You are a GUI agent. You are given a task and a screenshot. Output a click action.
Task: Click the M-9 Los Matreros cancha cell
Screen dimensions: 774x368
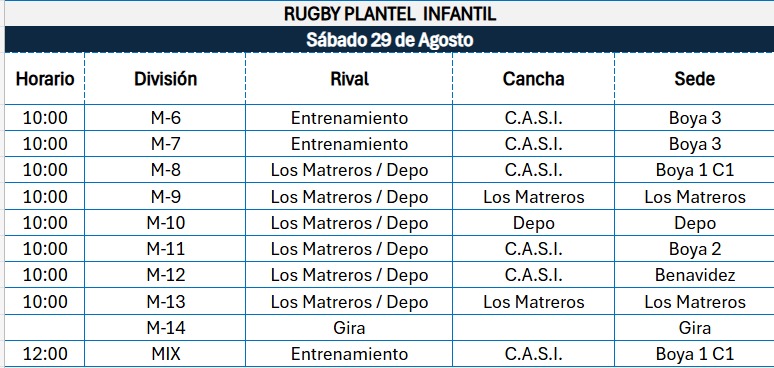click(x=534, y=197)
